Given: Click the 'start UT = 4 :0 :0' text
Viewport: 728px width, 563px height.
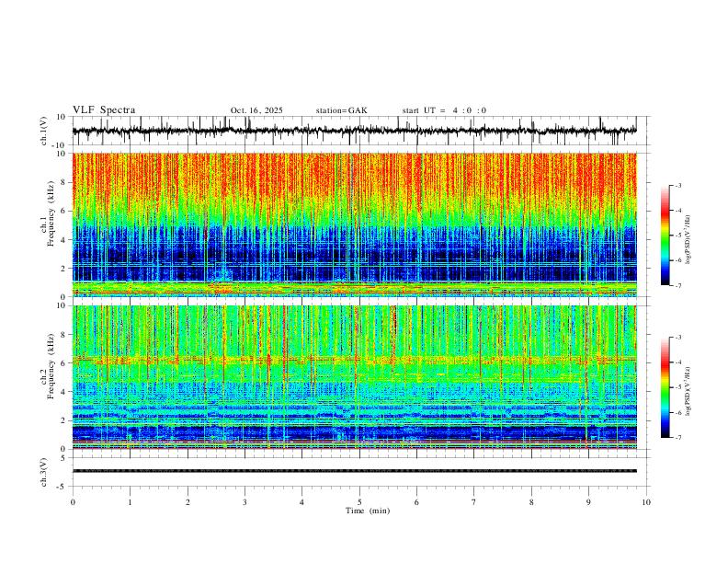Looking at the screenshot, I should (444, 110).
